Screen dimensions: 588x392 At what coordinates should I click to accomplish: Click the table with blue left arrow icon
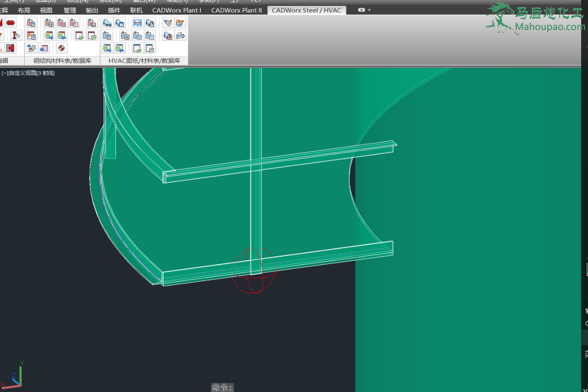pos(44,48)
